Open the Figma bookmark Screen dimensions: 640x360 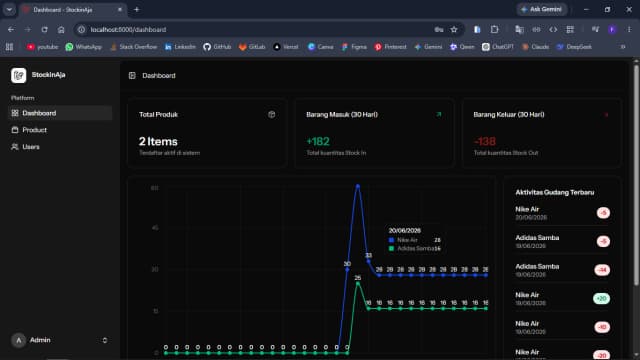click(x=354, y=47)
